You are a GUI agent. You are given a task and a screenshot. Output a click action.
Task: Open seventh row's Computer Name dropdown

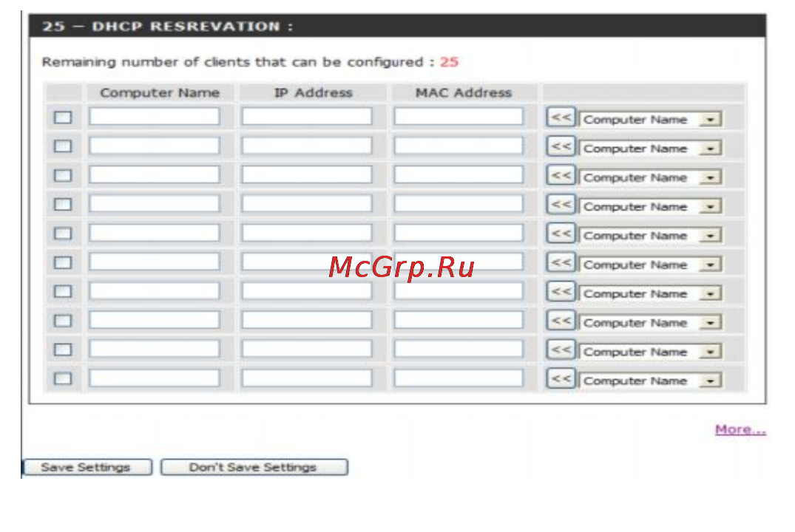651,294
